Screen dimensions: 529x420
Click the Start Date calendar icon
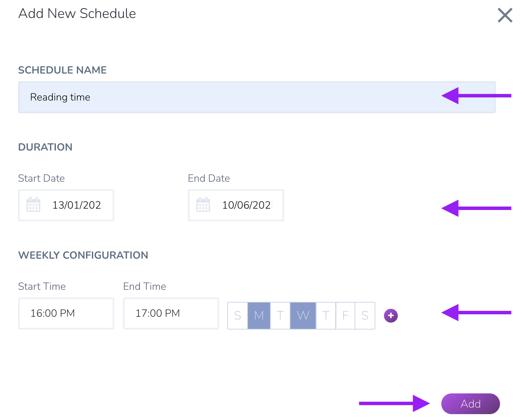[x=33, y=205]
